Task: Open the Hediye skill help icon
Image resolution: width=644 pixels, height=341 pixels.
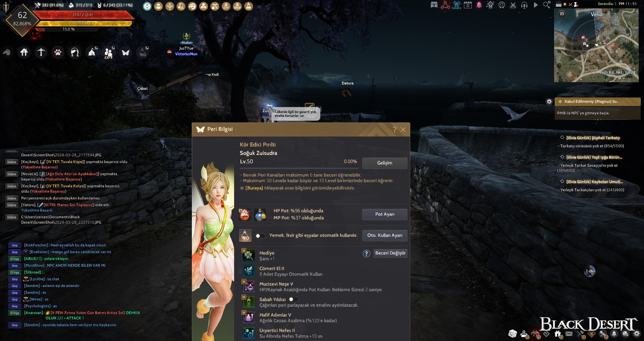Action: (x=366, y=253)
